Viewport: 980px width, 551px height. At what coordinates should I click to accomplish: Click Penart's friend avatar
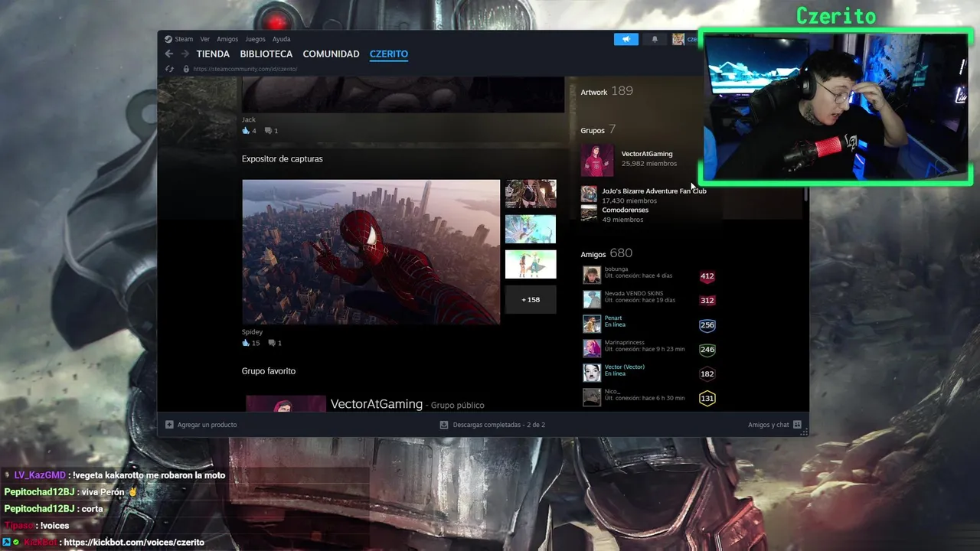coord(592,324)
